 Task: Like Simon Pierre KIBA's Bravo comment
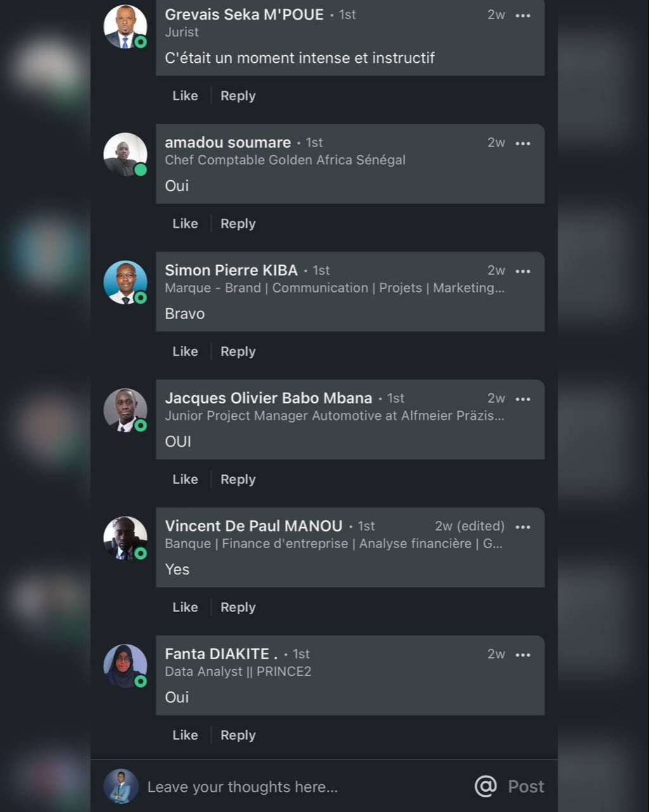(x=185, y=351)
